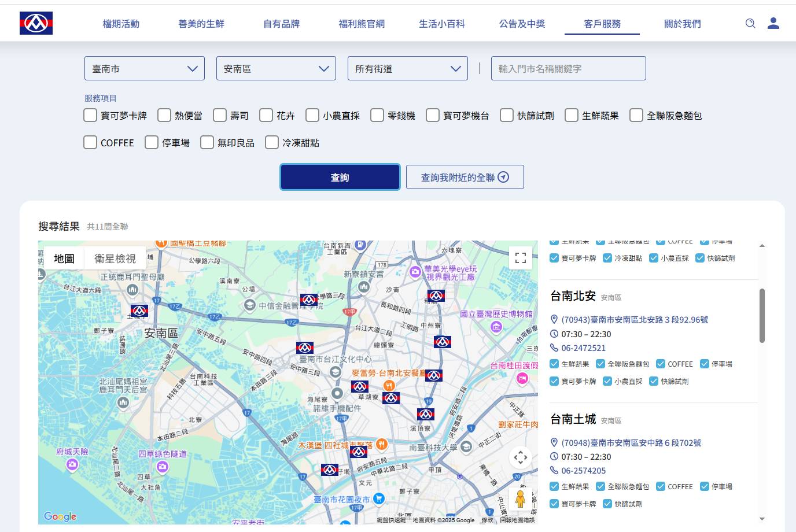Open the 公告及中獎 menu
This screenshot has height=532, width=796.
click(522, 24)
